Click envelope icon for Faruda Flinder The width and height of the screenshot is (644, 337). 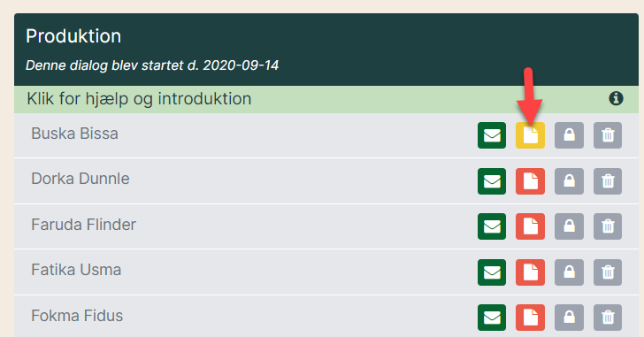click(492, 226)
